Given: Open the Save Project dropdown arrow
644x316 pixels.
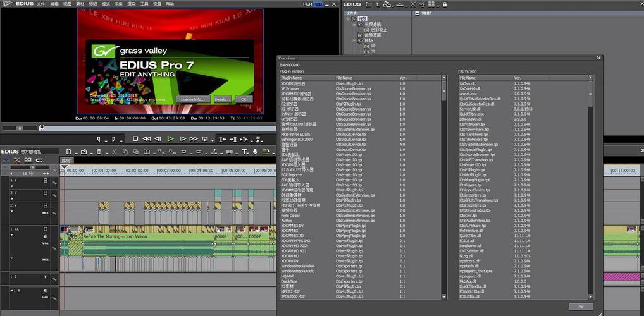Looking at the screenshot, I should 106,154.
